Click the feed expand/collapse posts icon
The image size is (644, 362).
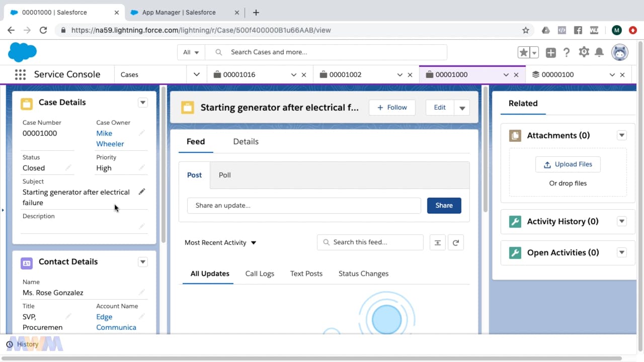(x=438, y=242)
